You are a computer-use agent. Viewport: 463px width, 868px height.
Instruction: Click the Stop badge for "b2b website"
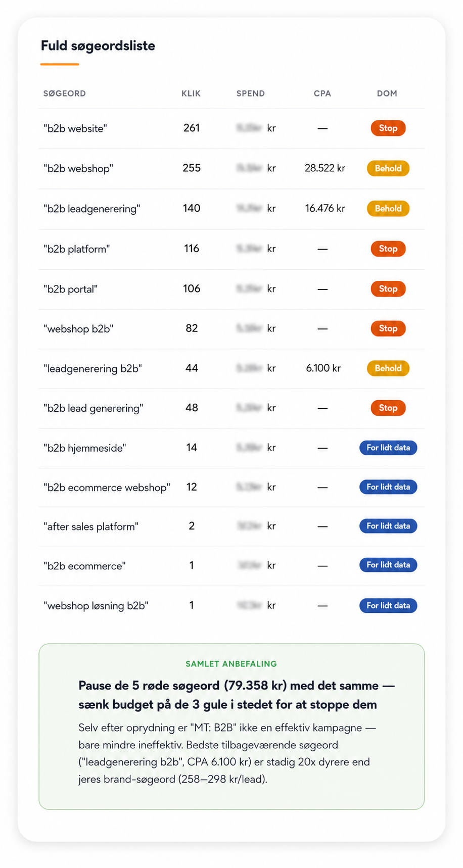388,128
